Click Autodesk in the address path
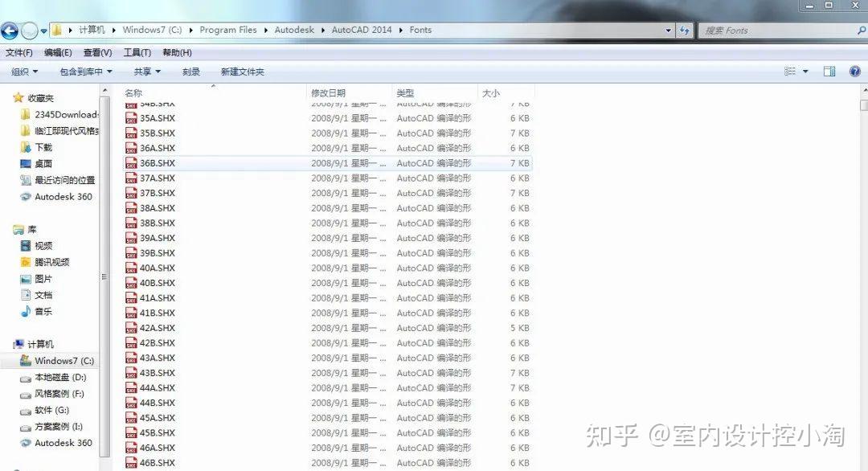Image resolution: width=868 pixels, height=471 pixels. pos(294,30)
